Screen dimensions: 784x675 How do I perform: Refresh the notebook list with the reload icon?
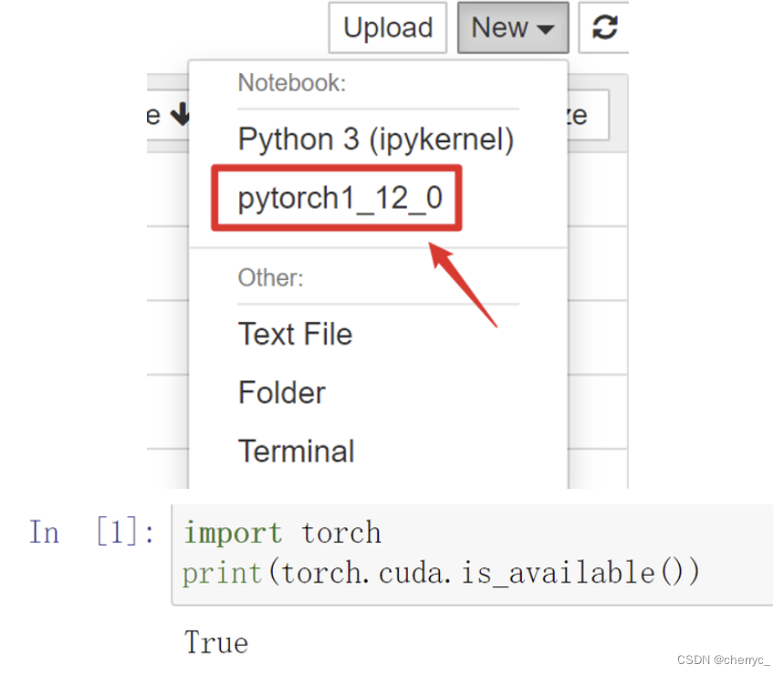click(x=604, y=27)
